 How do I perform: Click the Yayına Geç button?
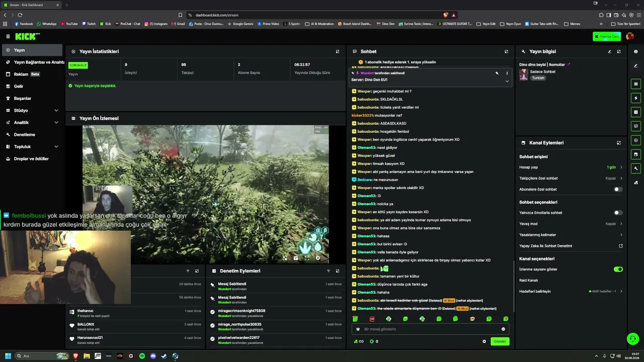(607, 36)
